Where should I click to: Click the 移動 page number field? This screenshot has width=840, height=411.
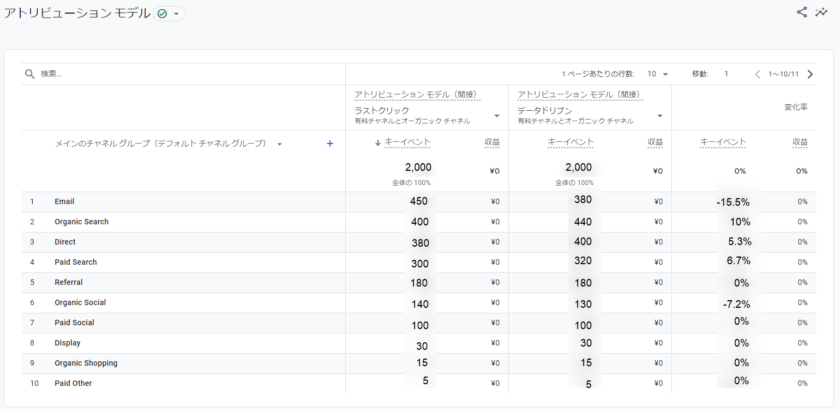point(726,74)
